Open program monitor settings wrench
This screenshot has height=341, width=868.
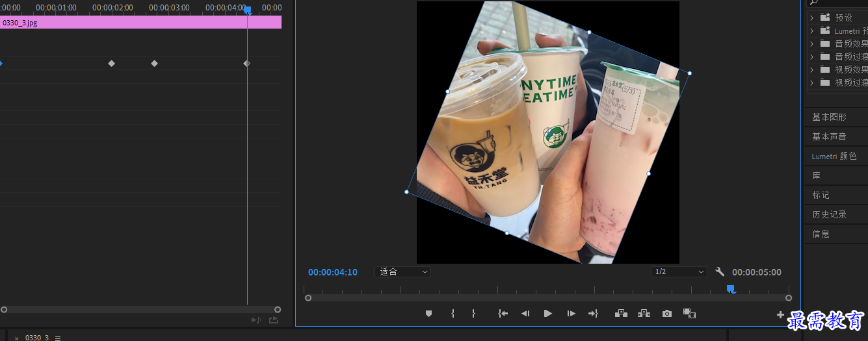pos(720,272)
